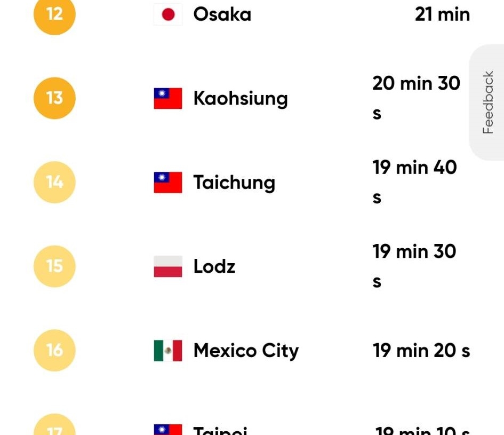Open the Osaka city entry
The image size is (504, 435).
point(222,14)
